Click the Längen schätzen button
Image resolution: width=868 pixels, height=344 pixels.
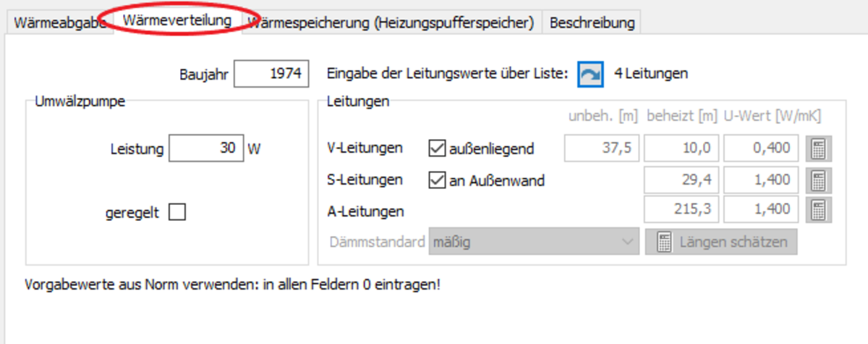point(721,242)
